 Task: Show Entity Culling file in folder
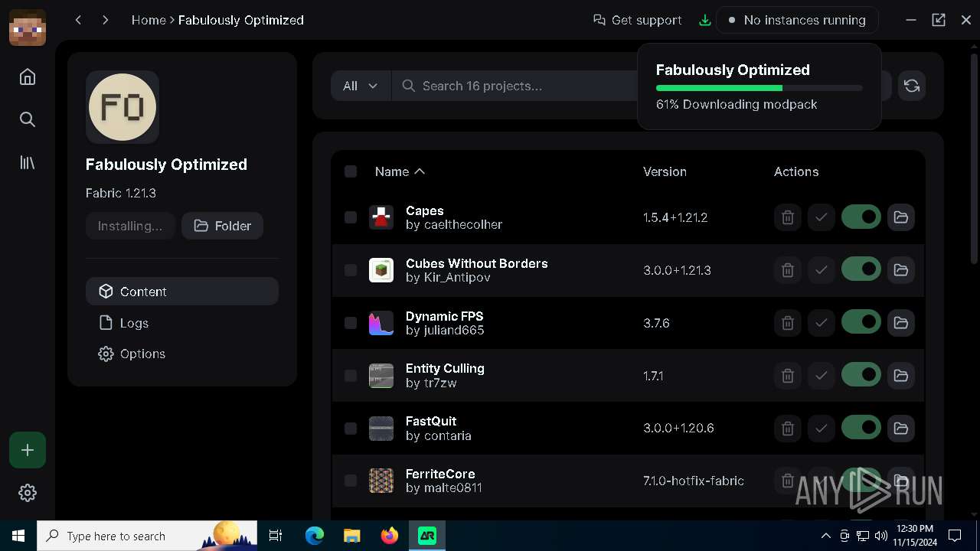901,375
